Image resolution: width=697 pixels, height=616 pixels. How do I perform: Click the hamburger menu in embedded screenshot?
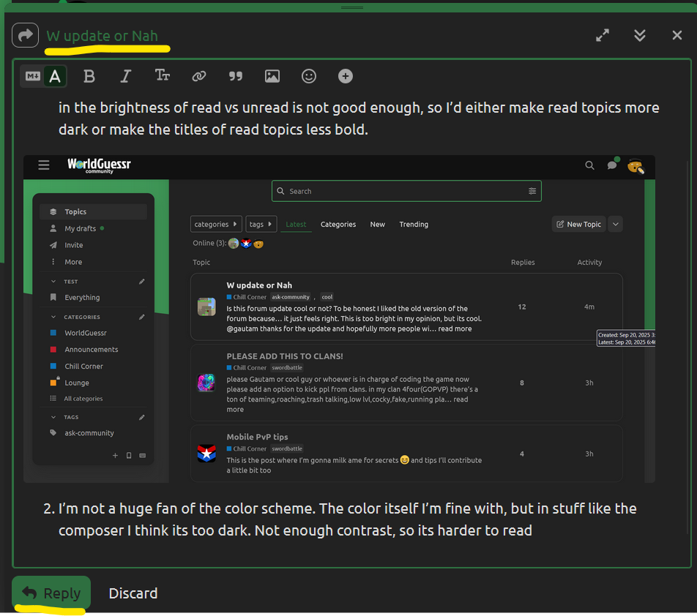44,165
